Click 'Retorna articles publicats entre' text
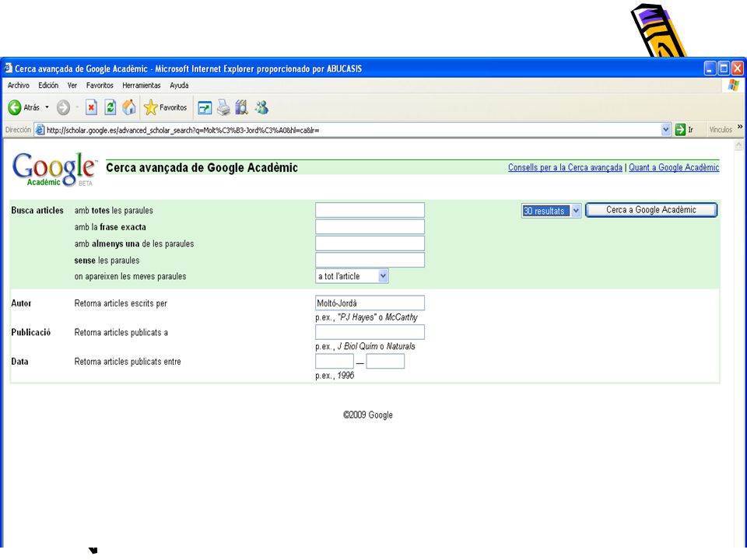Viewport: 747px width, 560px height. [128, 362]
